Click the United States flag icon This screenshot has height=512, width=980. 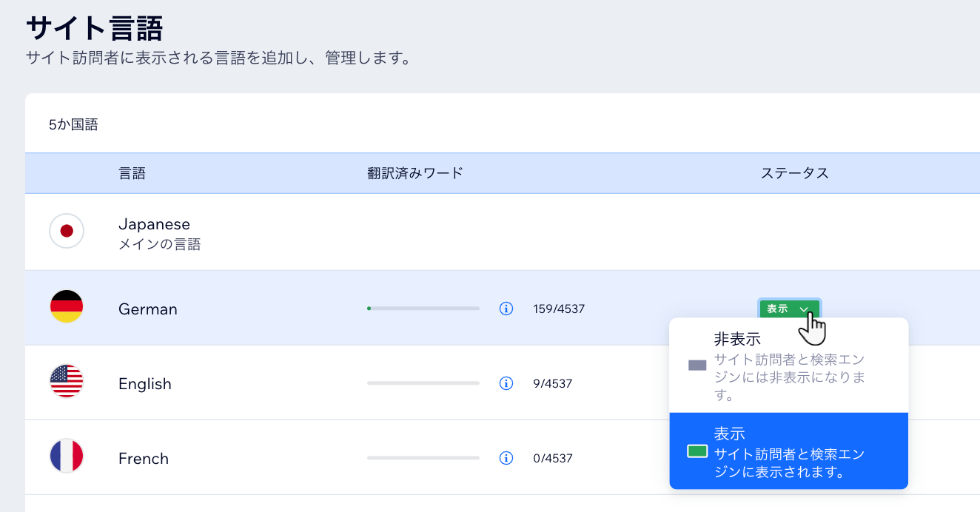tap(67, 381)
